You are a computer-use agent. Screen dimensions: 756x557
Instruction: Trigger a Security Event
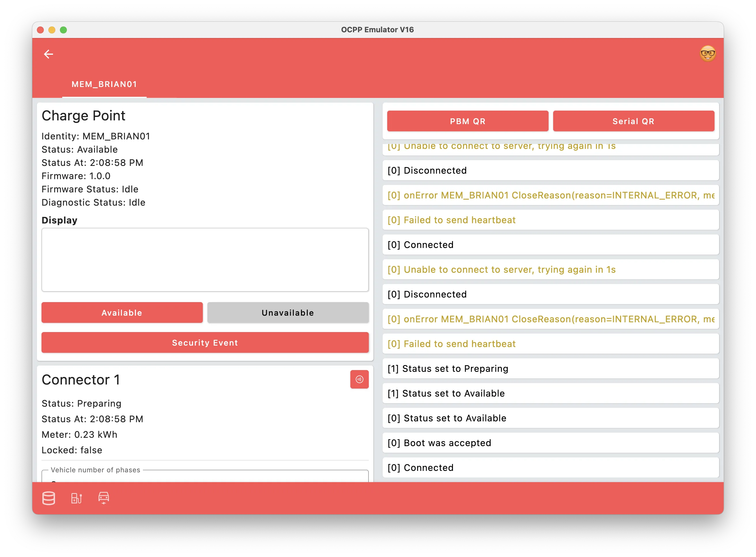click(205, 342)
